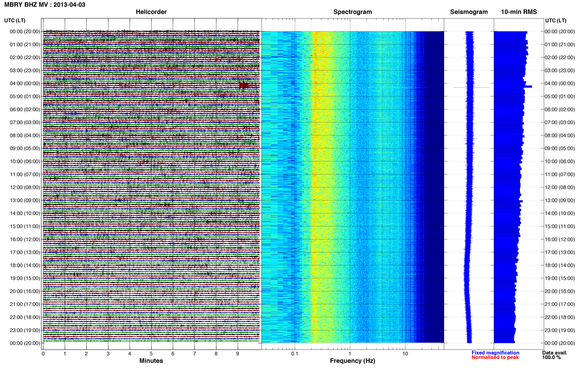Click the left 18:00 (14:00) time label
The image size is (588, 368).
25,265
